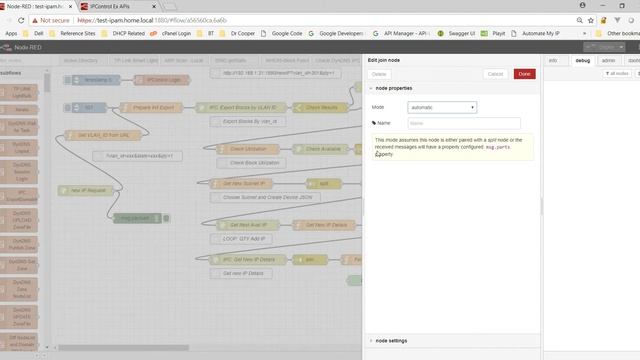The height and width of the screenshot is (360, 640).
Task: Open the Mode dropdown set to automatic
Action: click(442, 107)
